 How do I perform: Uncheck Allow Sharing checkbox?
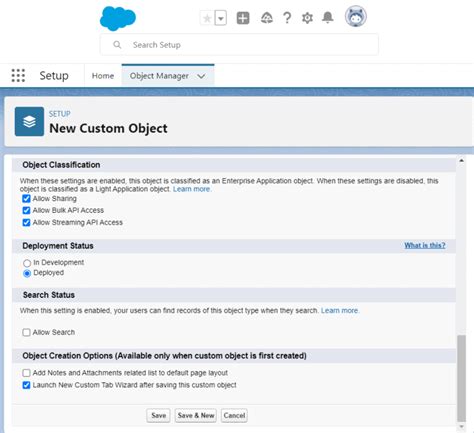pyautogui.click(x=26, y=199)
